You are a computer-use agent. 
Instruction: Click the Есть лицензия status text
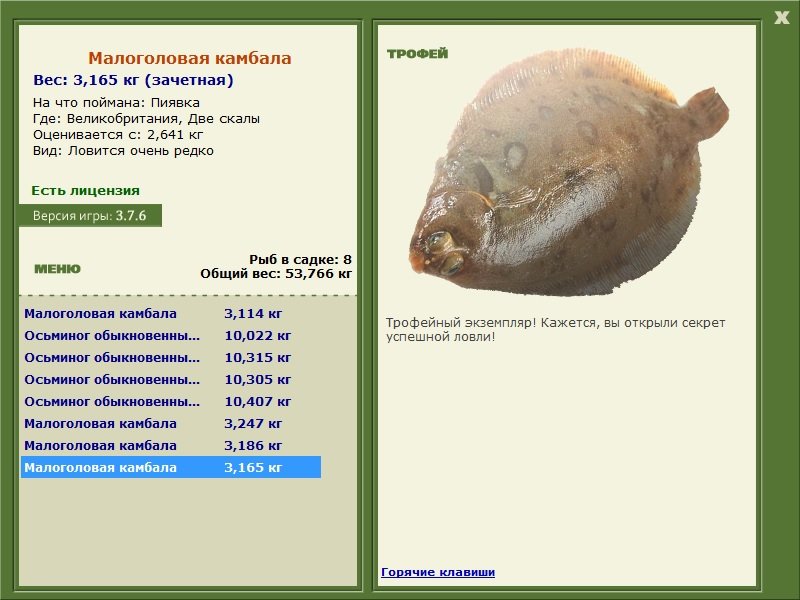tap(85, 190)
